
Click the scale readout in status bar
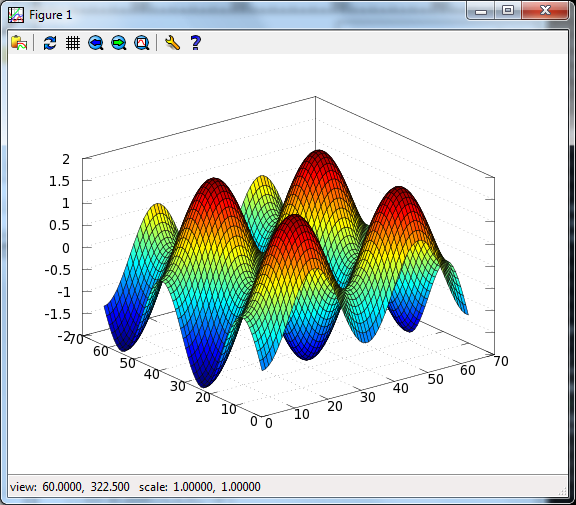tap(200, 487)
